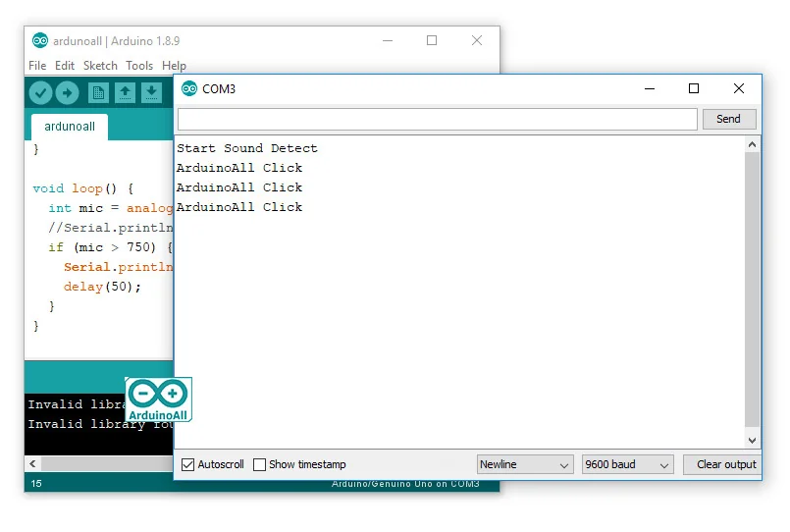Image resolution: width=790 pixels, height=532 pixels.
Task: Maximize the Arduino 1.8.9 main window
Action: click(432, 40)
